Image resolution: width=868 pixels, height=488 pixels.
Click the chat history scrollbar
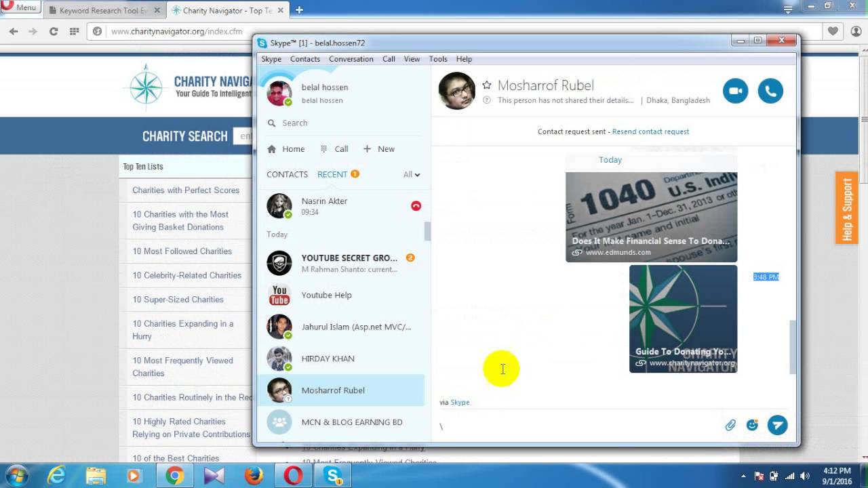[793, 347]
